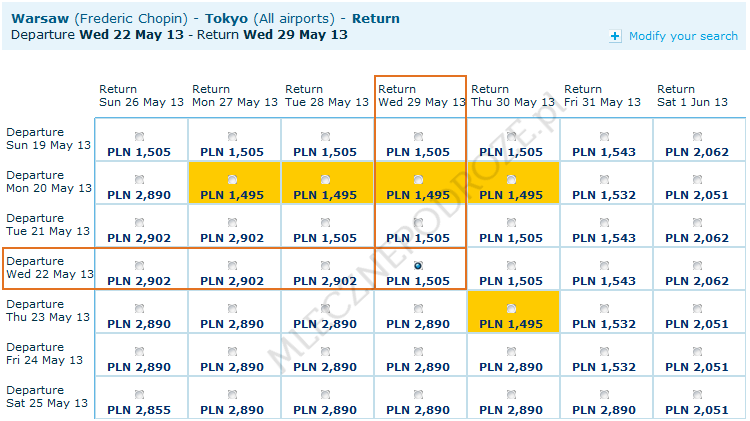The width and height of the screenshot is (750, 421).
Task: Click the plus icon beside Modify your search
Action: tap(615, 37)
